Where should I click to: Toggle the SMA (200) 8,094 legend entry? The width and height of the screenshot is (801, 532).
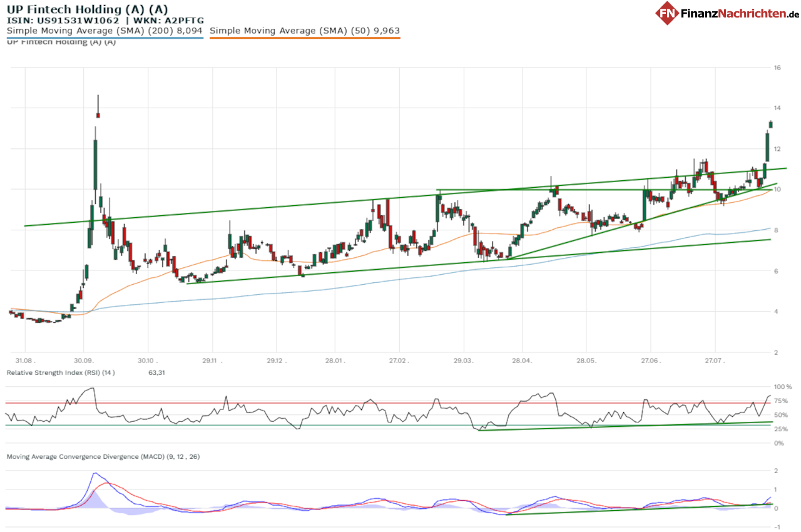click(105, 30)
